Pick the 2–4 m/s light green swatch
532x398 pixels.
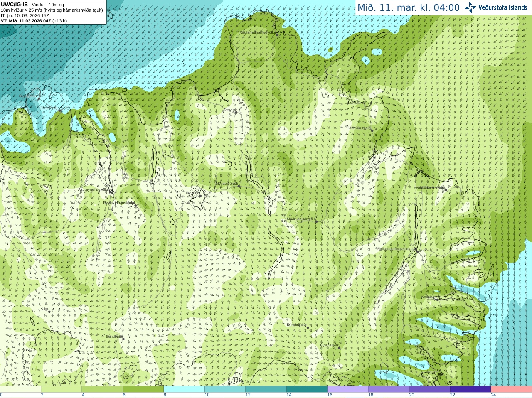[x=61, y=389]
